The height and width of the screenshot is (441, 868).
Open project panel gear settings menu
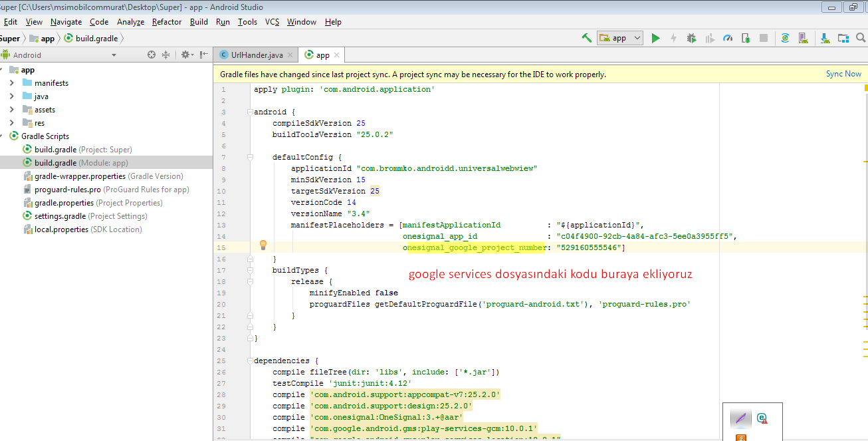click(x=187, y=55)
